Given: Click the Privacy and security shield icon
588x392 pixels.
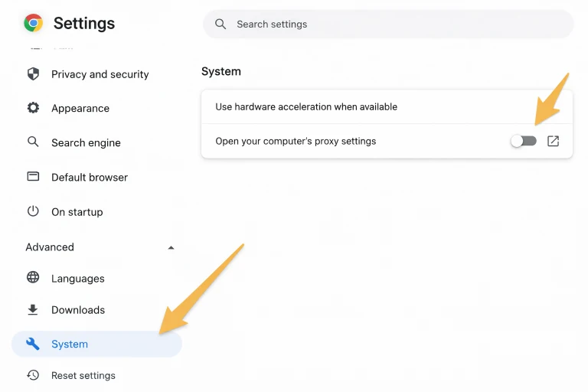Looking at the screenshot, I should coord(33,74).
